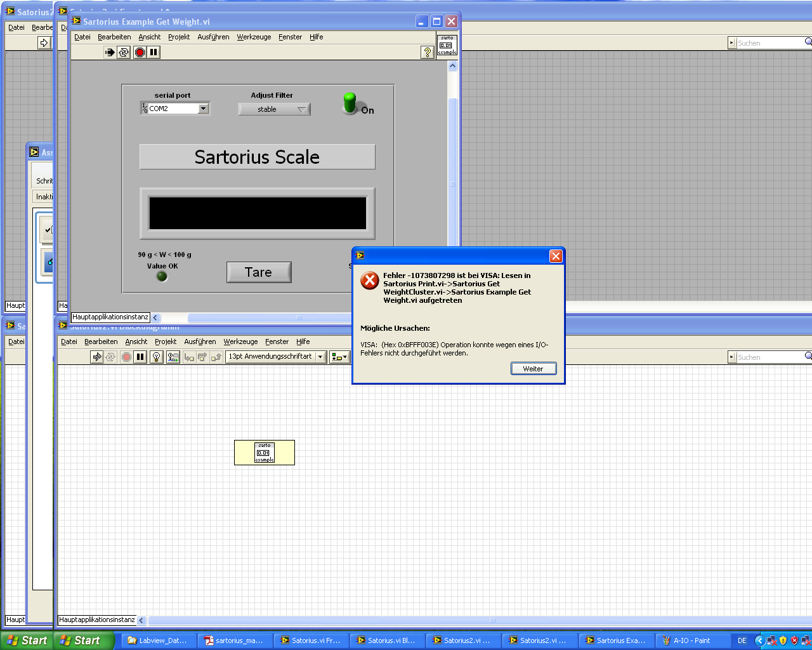Expand the lower Suchen search options arrow
This screenshot has height=650, width=812.
[732, 357]
